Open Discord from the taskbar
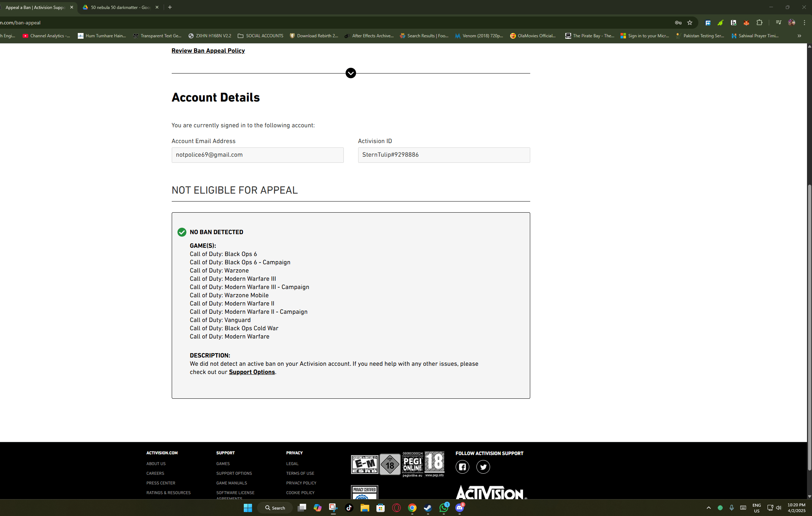The width and height of the screenshot is (812, 516). click(x=459, y=508)
